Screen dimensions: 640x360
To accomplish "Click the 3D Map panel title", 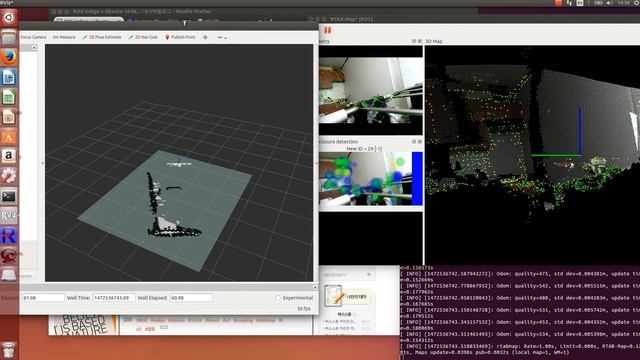I will [433, 41].
